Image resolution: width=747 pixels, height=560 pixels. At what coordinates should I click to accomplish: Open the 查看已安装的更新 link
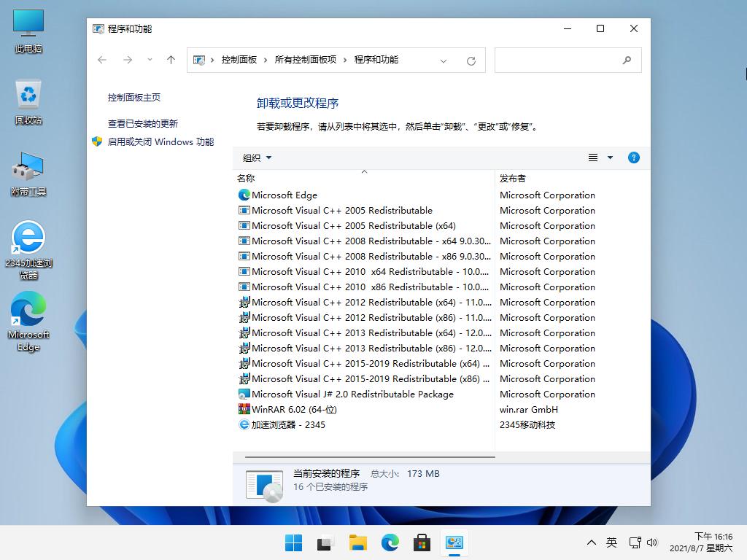tap(142, 124)
